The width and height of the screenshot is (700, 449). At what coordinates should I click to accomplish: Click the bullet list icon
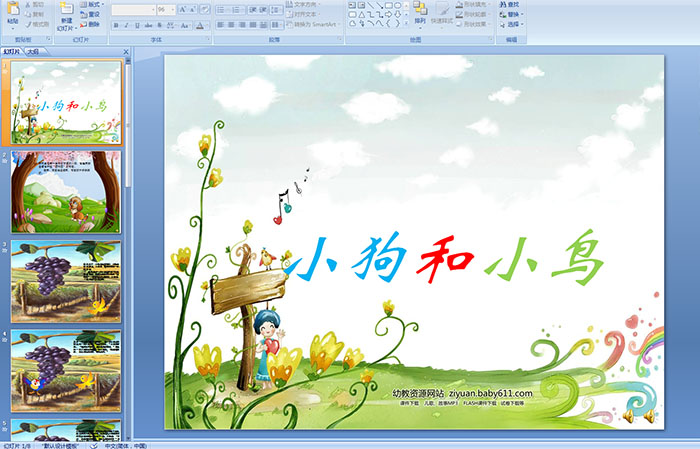coord(222,9)
